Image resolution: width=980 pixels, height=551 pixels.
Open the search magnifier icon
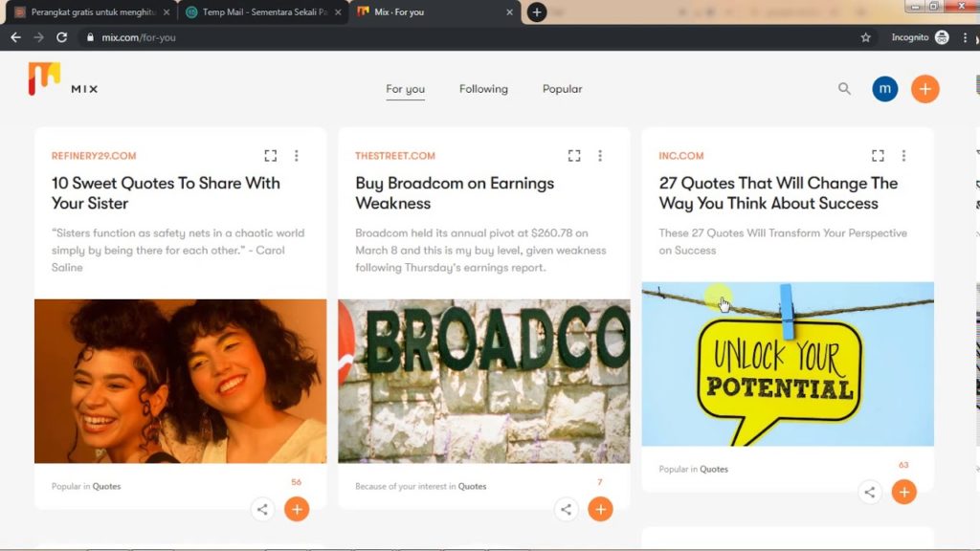pos(844,89)
